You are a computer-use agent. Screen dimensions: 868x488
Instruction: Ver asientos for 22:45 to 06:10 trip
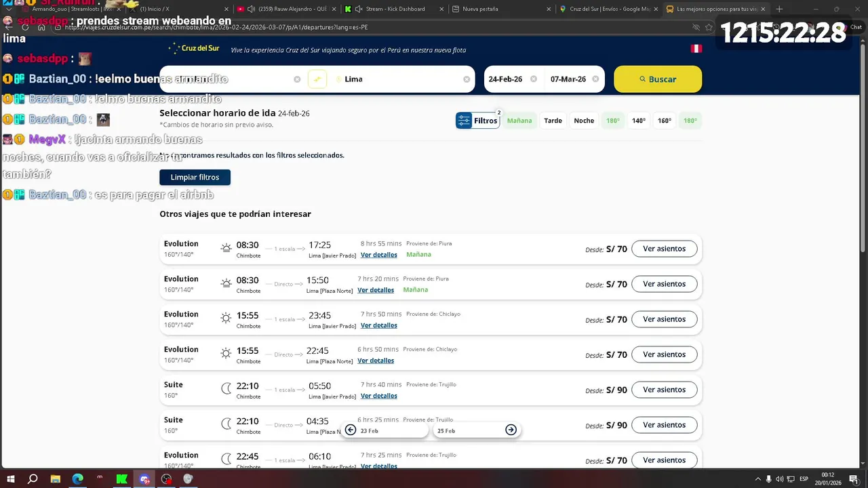pos(664,460)
